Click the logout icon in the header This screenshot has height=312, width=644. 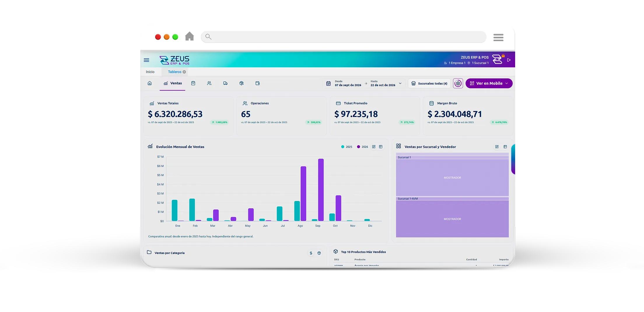[x=509, y=60]
